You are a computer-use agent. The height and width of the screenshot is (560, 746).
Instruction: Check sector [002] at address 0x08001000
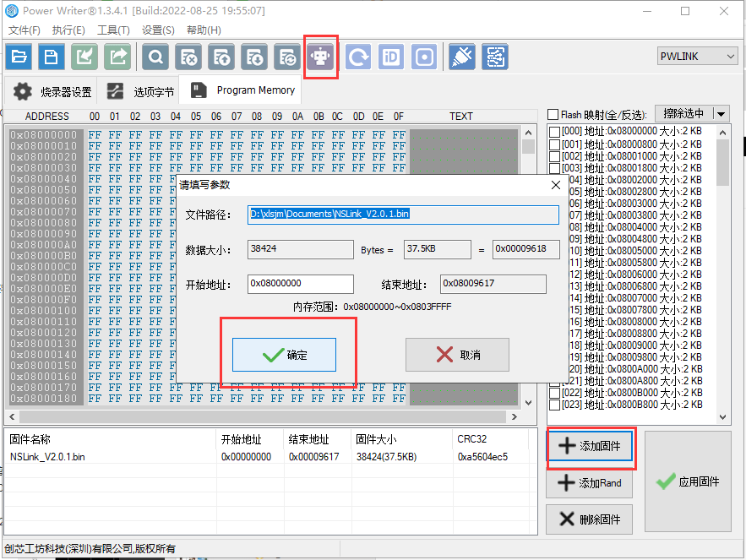(x=554, y=156)
